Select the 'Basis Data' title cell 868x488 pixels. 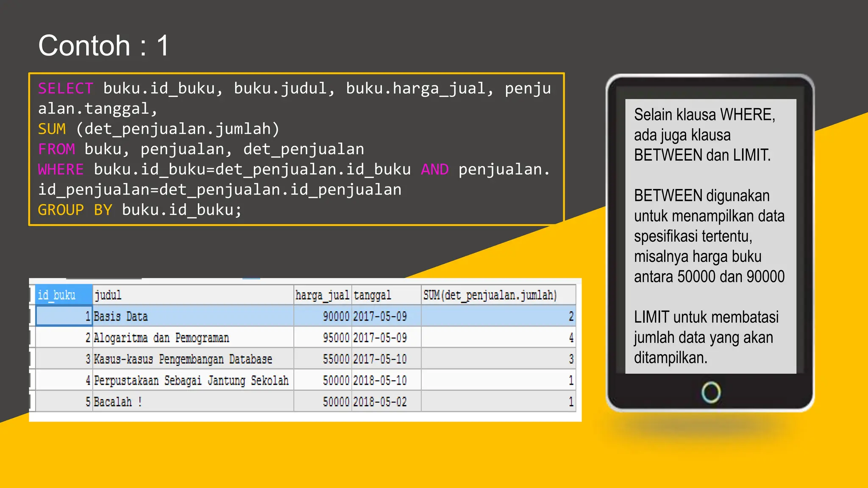193,316
